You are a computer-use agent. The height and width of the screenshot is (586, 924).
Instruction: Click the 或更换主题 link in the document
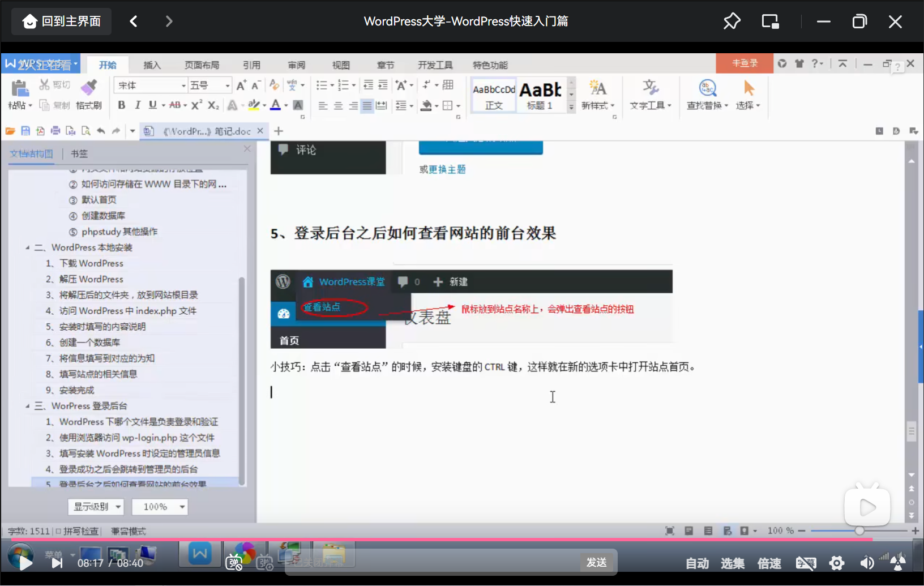tap(443, 169)
